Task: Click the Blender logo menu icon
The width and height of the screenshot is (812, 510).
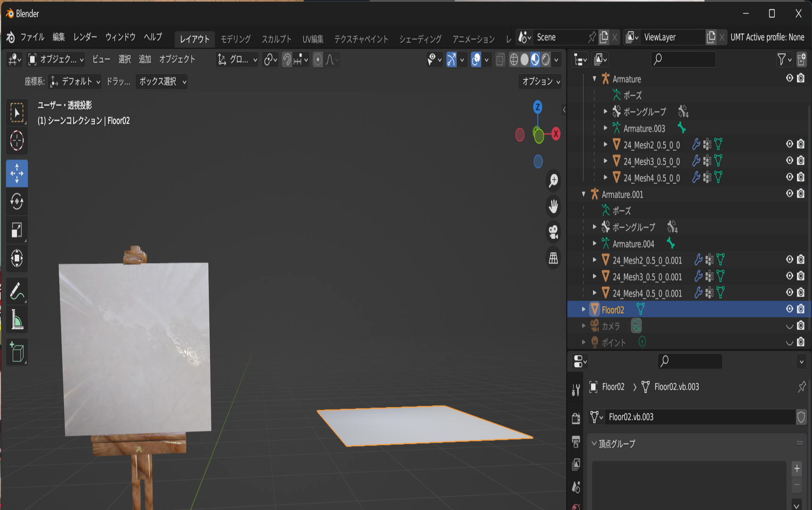Action: coord(10,37)
